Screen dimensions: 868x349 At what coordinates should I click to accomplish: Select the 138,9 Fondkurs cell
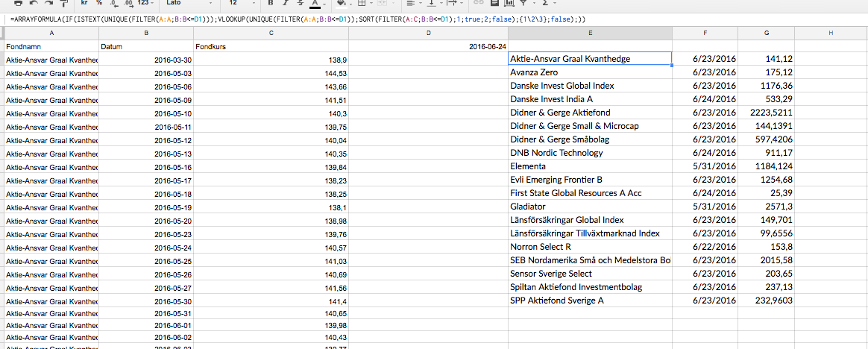coord(271,59)
